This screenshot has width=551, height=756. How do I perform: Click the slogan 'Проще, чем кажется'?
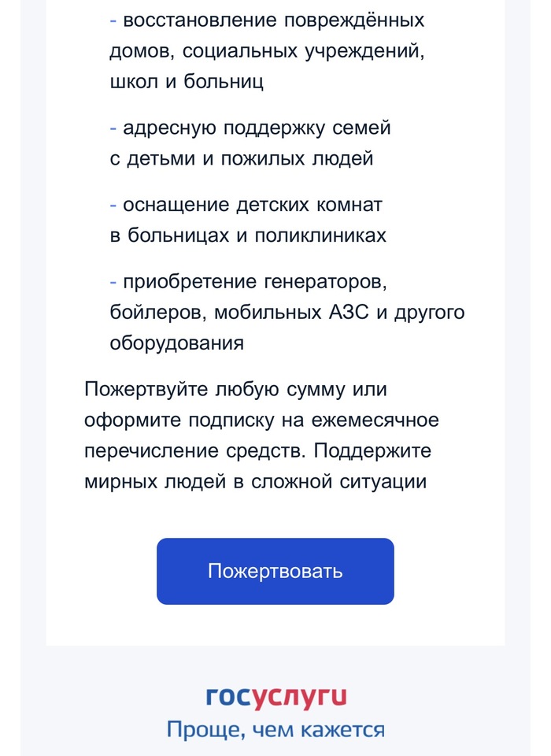275,730
